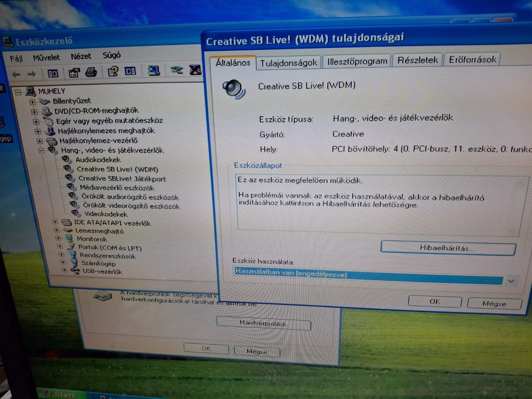Viewport: 532px width, 399px height.
Task: Click the large speaker icon in properties dialog
Action: 234,89
